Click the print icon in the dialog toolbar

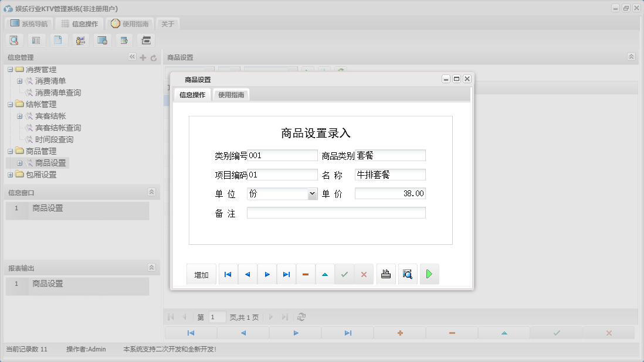pyautogui.click(x=385, y=274)
